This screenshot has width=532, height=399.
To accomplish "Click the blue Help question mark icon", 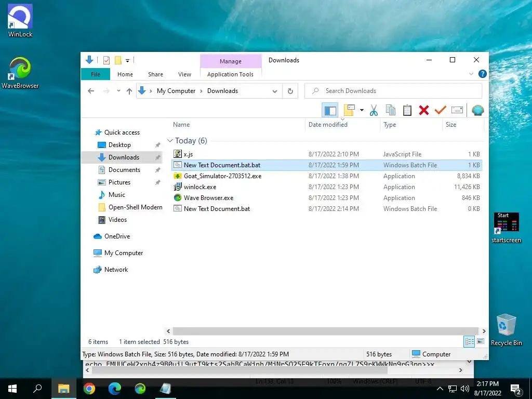I will pos(482,74).
